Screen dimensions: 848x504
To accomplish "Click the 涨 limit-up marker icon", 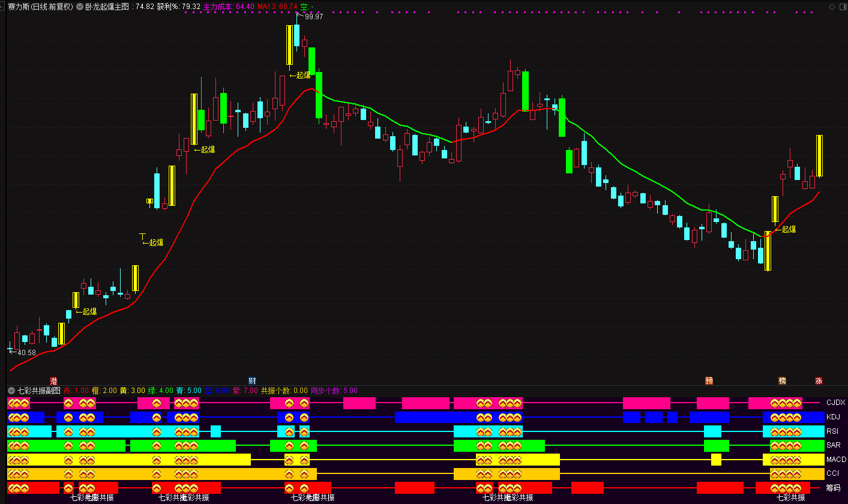I will 819,381.
